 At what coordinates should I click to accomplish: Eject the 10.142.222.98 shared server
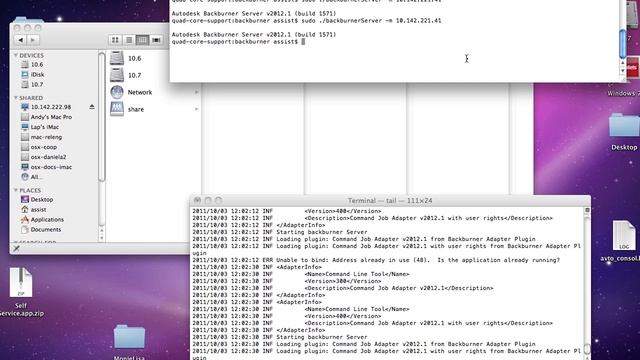92,107
